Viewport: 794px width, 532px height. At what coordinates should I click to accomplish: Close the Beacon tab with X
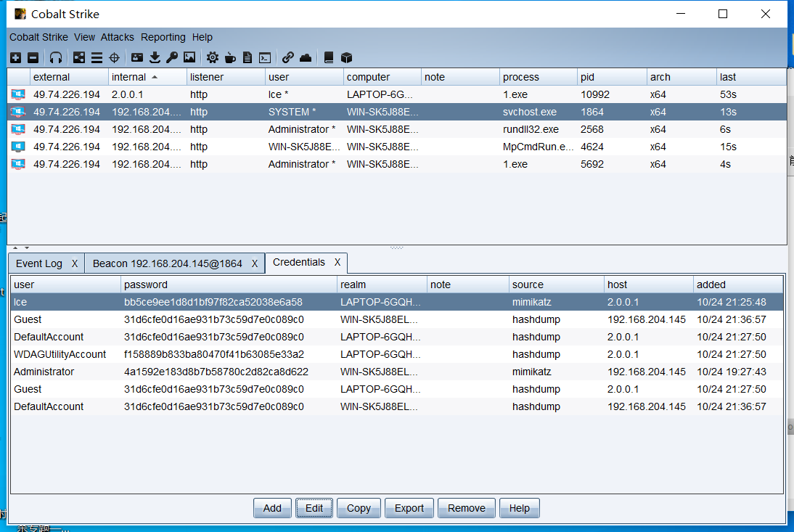(255, 263)
